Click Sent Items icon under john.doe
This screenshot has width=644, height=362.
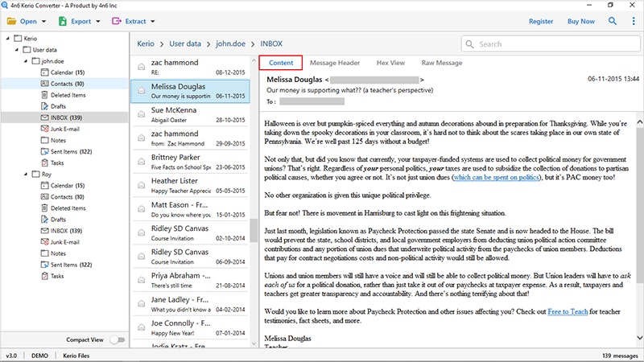pyautogui.click(x=45, y=151)
